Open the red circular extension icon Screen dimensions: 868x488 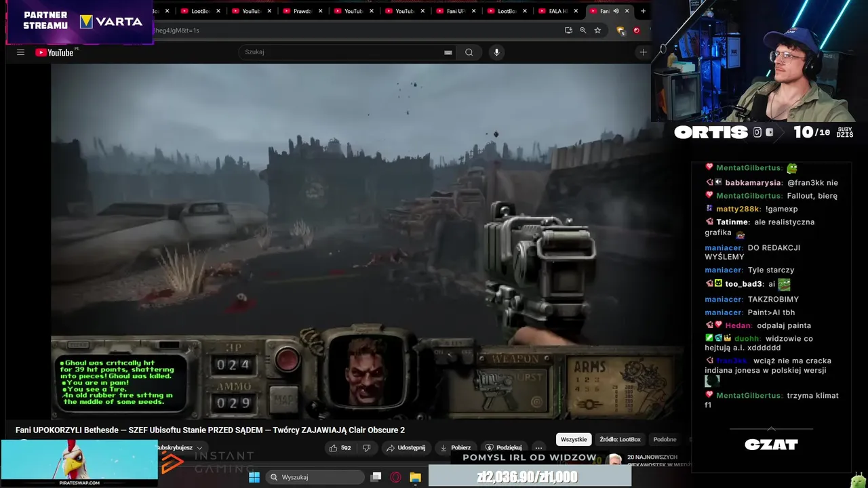tap(636, 30)
